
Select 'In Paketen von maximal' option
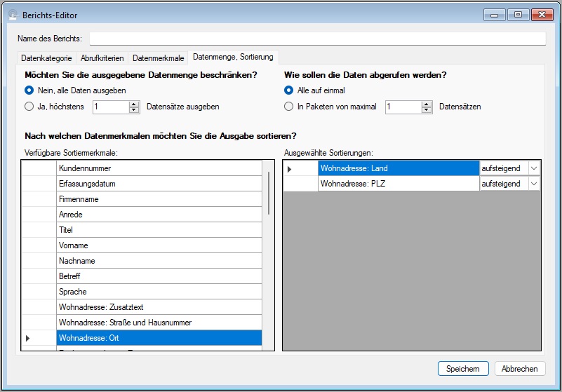[x=289, y=107]
